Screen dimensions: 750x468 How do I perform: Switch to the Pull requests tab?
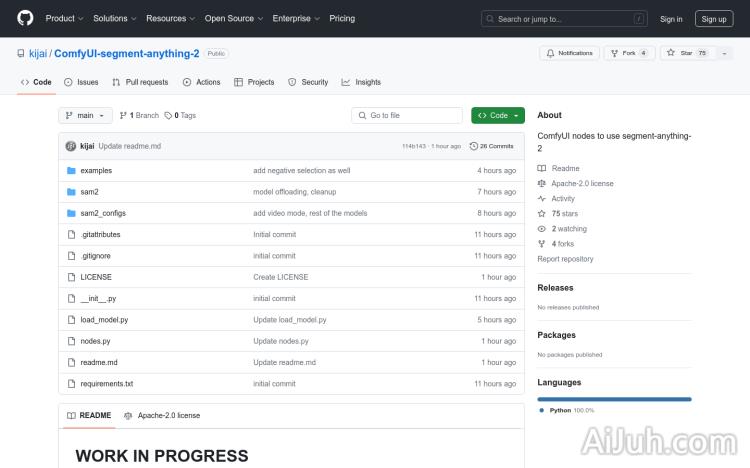pos(140,82)
